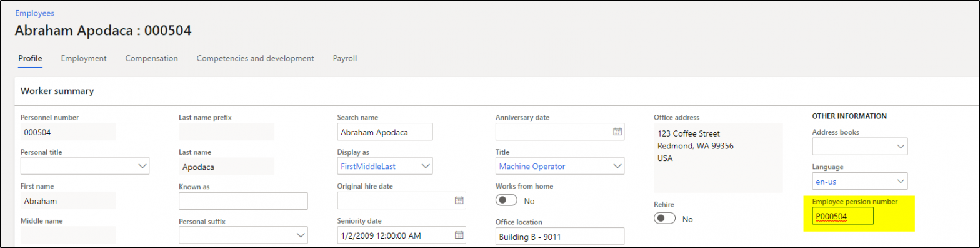The width and height of the screenshot is (980, 248).
Task: Click the Last name field Apodaca
Action: pyautogui.click(x=226, y=166)
